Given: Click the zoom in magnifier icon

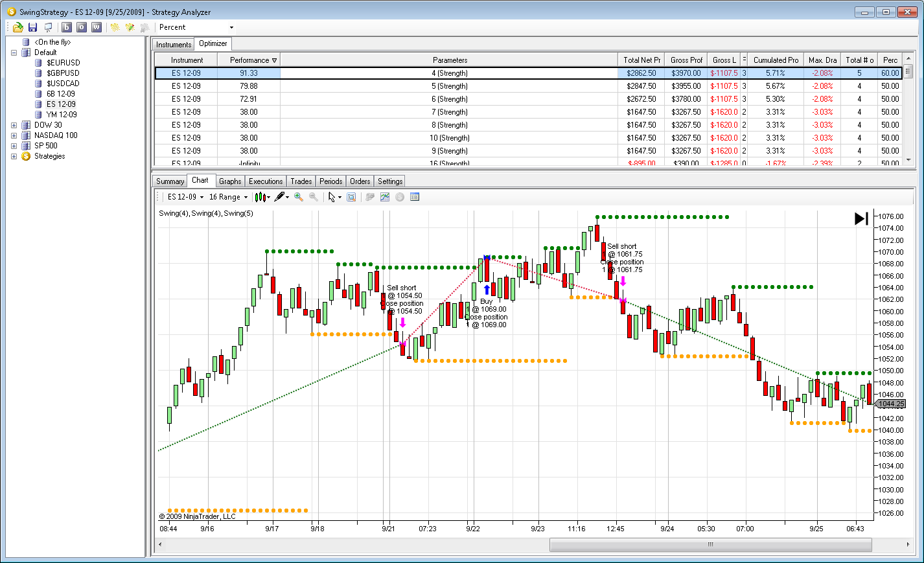Looking at the screenshot, I should tap(299, 197).
